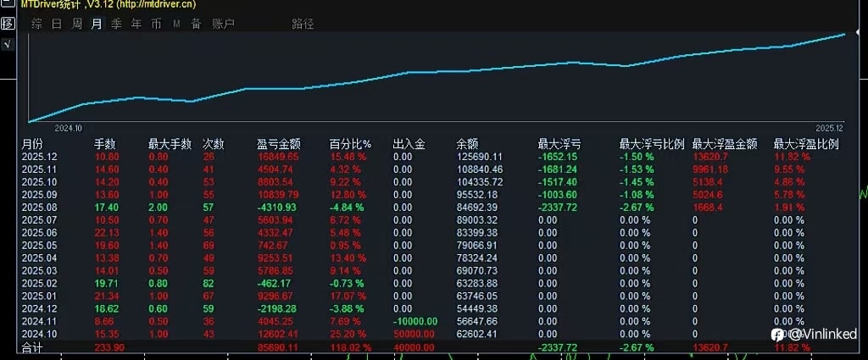Click the -4310.93 loss value
The height and width of the screenshot is (360, 868).
click(x=277, y=208)
